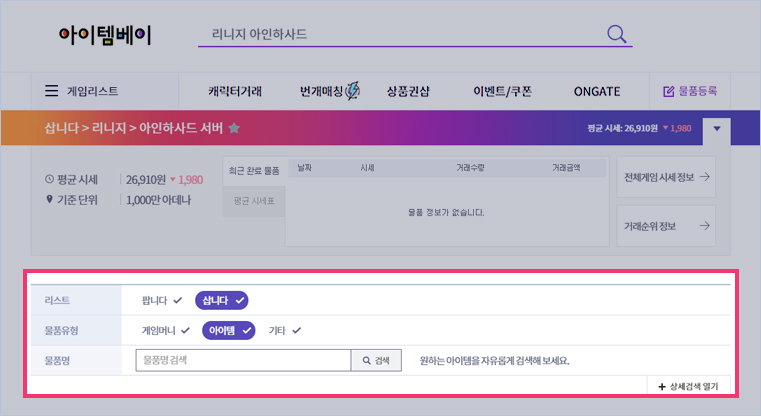Image resolution: width=761 pixels, height=416 pixels.
Task: Click the 물품등록 pencil icon
Action: [669, 91]
